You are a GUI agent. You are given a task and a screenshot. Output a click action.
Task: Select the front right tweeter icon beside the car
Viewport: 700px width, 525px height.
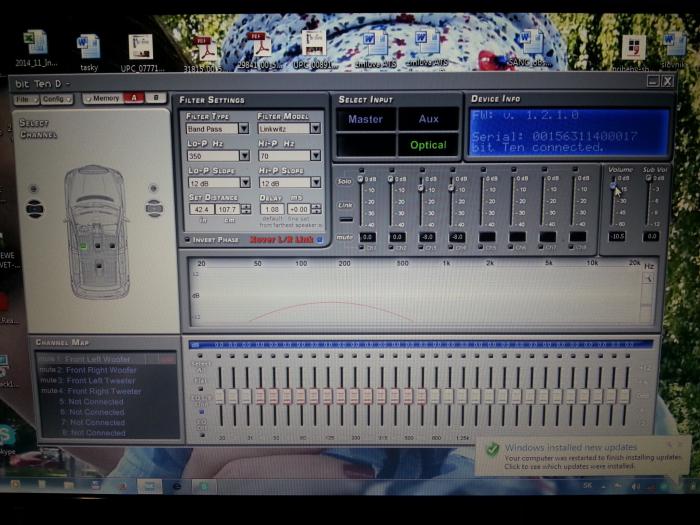click(153, 188)
